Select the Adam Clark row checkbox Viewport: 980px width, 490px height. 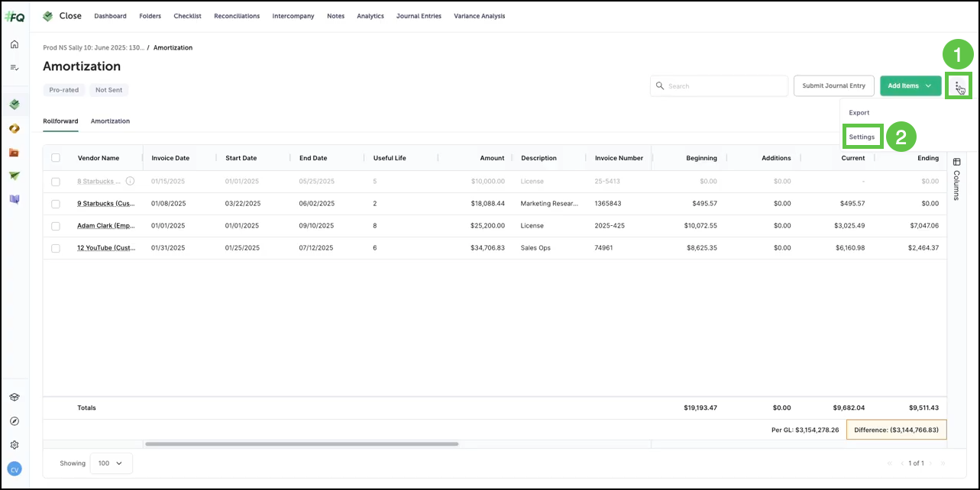pyautogui.click(x=56, y=226)
